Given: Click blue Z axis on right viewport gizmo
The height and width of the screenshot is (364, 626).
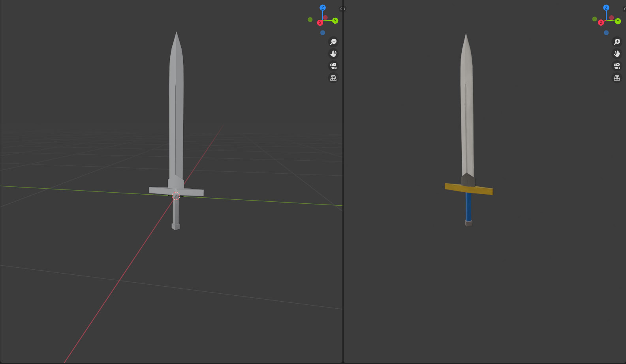Looking at the screenshot, I should pos(606,8).
